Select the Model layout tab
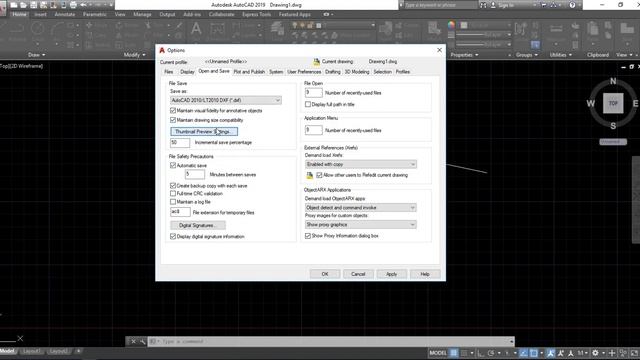The image size is (640, 360). pos(8,351)
